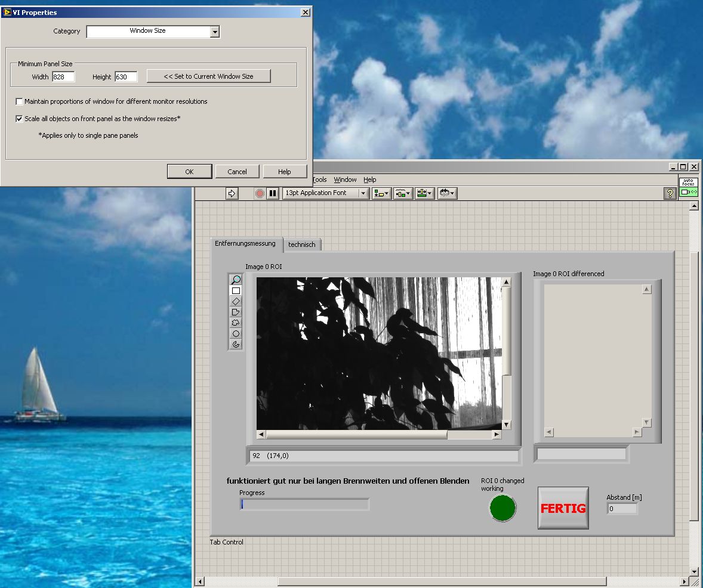Click scroll-up arrow in ROI differenced display
This screenshot has width=703, height=588.
[x=646, y=289]
